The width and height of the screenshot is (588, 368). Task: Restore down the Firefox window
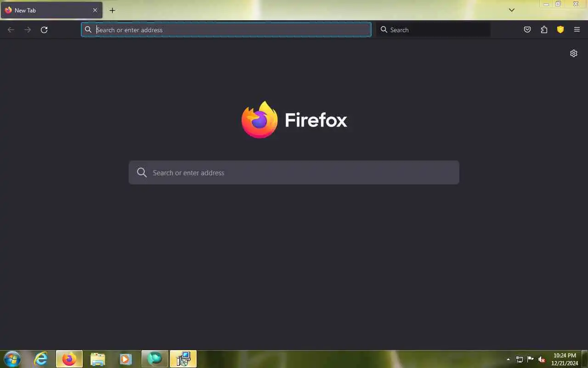click(558, 4)
